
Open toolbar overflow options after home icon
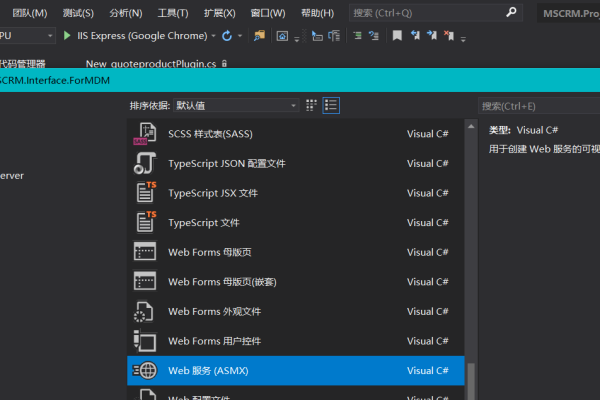tap(297, 39)
